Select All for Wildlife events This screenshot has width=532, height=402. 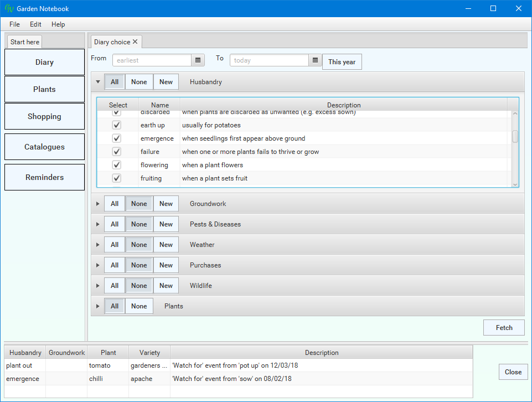tap(115, 286)
